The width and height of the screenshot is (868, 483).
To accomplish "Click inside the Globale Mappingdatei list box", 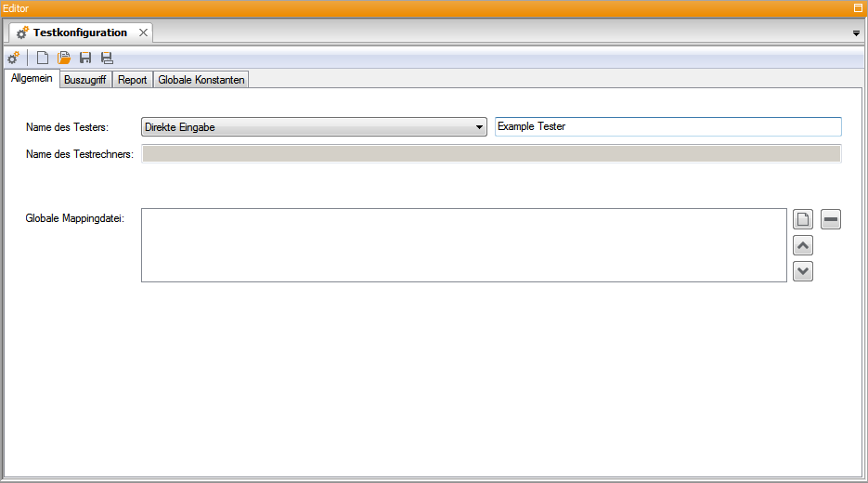I will pyautogui.click(x=464, y=245).
